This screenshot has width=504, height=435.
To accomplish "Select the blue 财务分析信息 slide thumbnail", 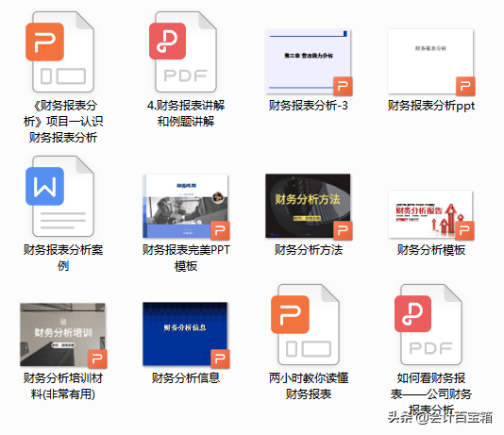I will 186,335.
